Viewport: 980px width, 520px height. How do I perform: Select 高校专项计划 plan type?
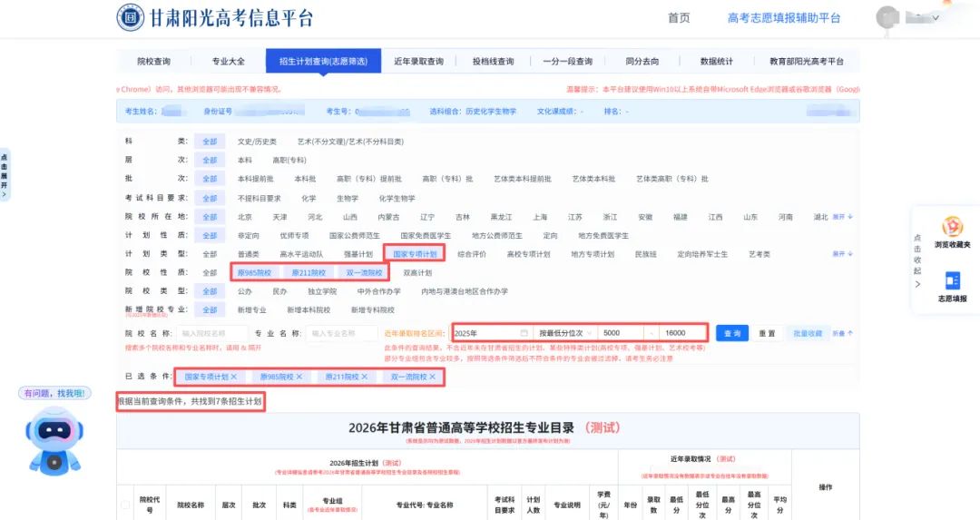(528, 254)
